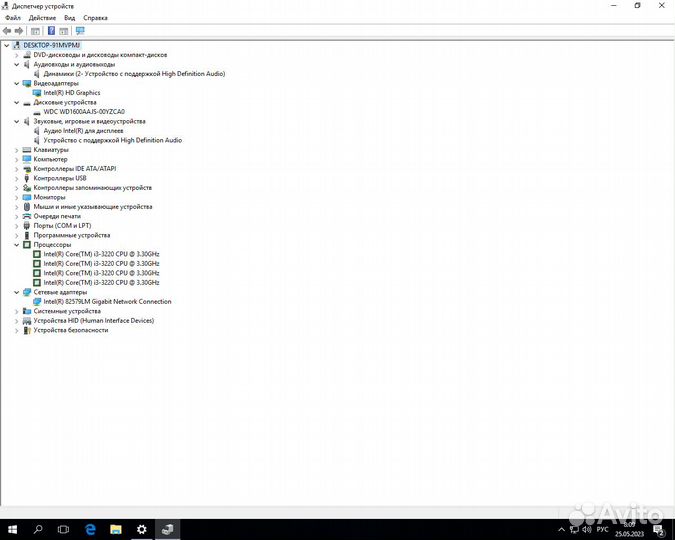Click the Очереди печати printer icon

pyautogui.click(x=27, y=216)
